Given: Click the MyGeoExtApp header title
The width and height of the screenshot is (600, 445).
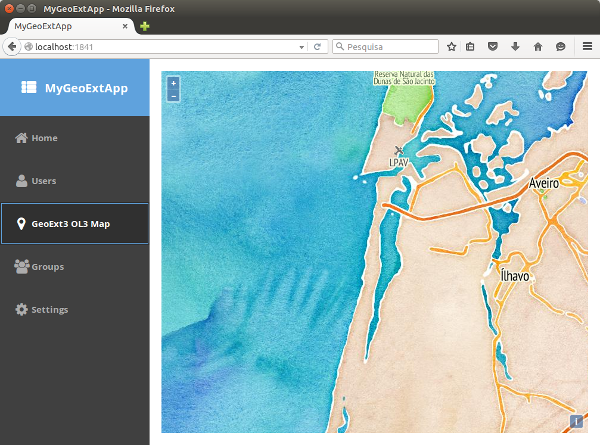Looking at the screenshot, I should pyautogui.click(x=86, y=88).
